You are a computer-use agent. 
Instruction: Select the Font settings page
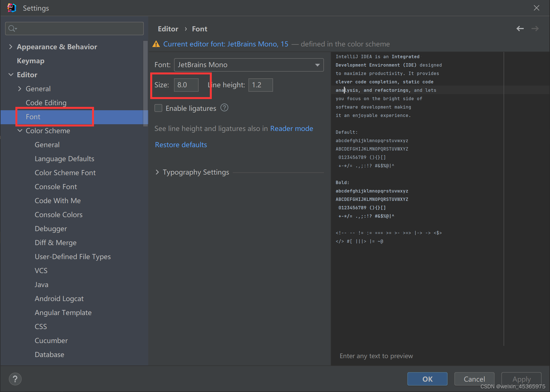(74, 117)
